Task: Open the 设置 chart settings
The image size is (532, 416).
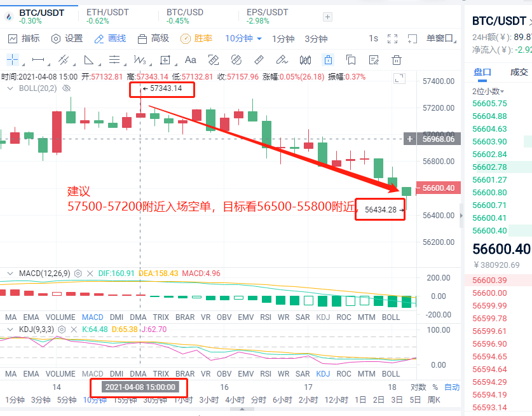Action: [x=67, y=38]
